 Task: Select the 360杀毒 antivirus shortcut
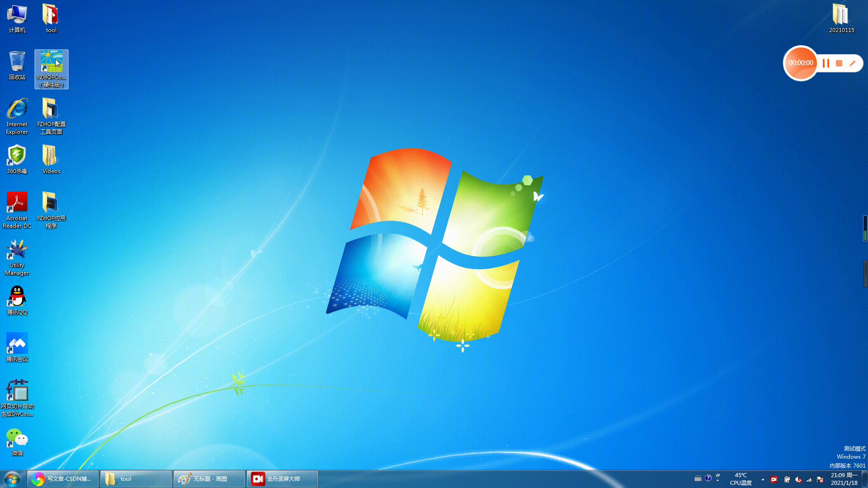(x=17, y=160)
